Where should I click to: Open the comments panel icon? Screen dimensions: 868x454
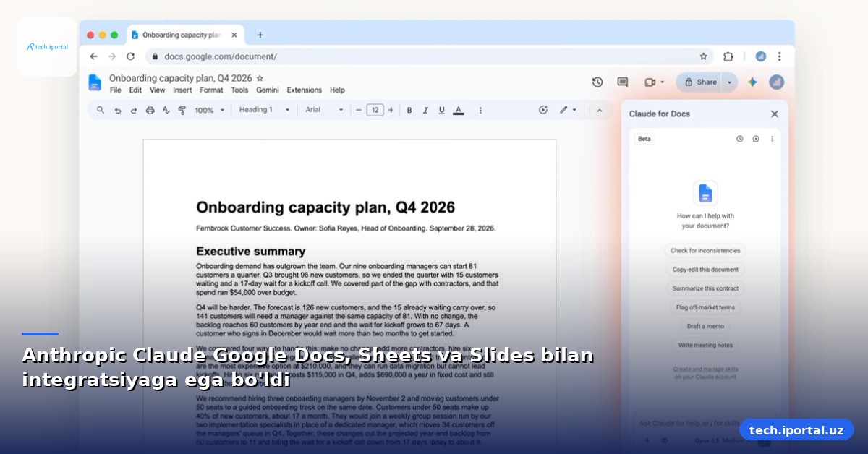pyautogui.click(x=623, y=82)
